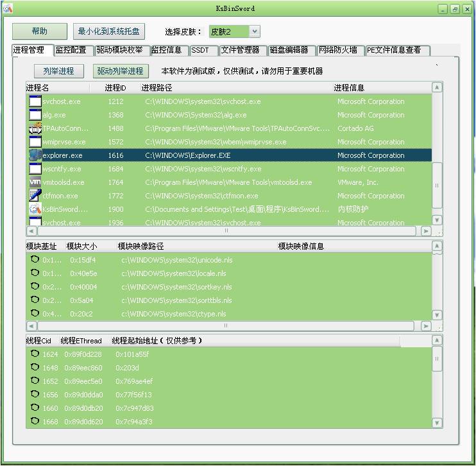This screenshot has width=476, height=466.
Task: Click thread start address 0x769ae4ef
Action: pos(134,381)
